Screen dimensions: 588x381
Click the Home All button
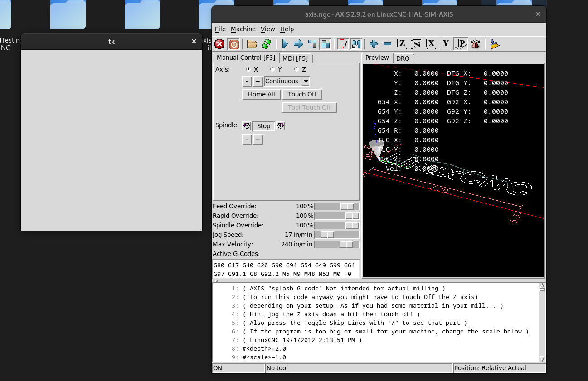tap(262, 94)
